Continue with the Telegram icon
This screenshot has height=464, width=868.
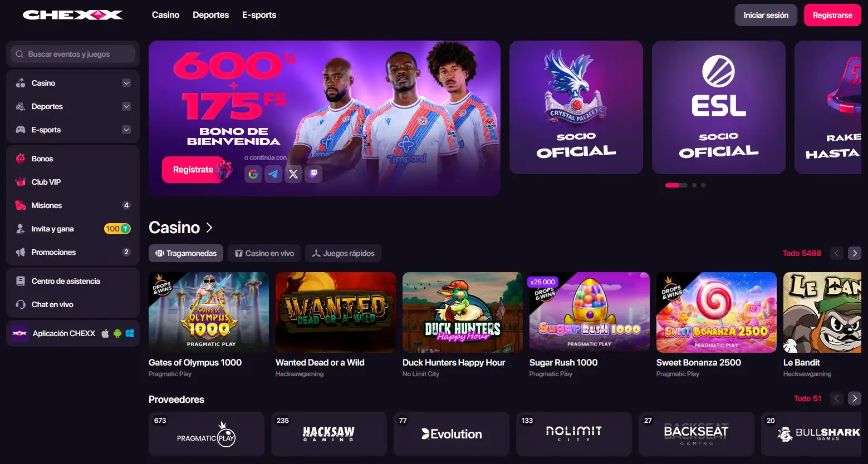tap(273, 174)
